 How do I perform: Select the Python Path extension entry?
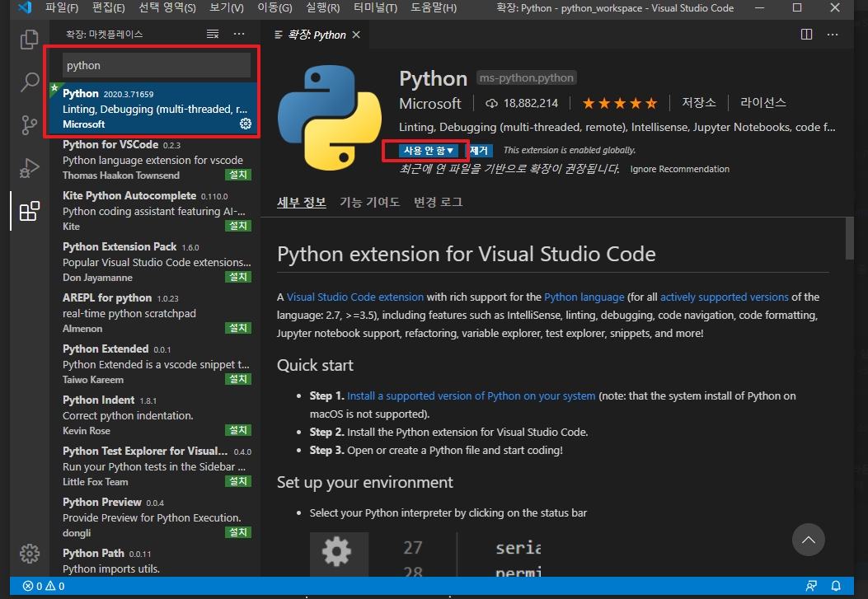click(x=153, y=560)
